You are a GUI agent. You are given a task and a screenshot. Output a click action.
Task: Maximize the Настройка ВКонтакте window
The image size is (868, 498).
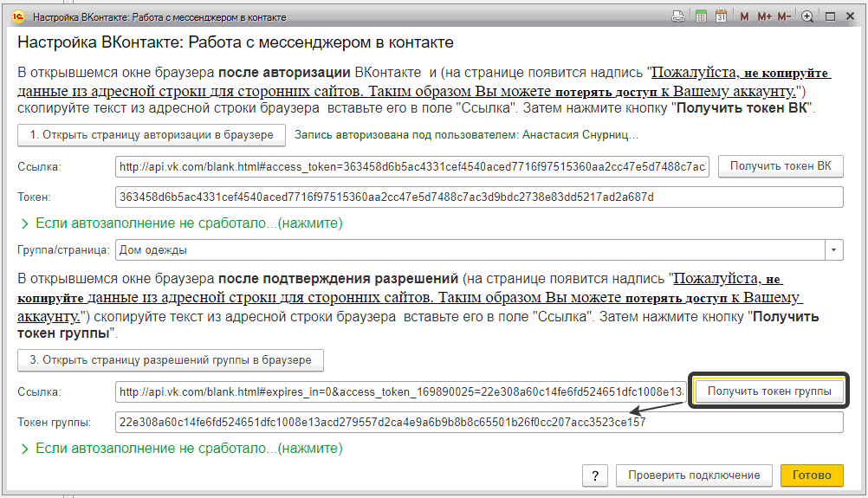[x=830, y=16]
